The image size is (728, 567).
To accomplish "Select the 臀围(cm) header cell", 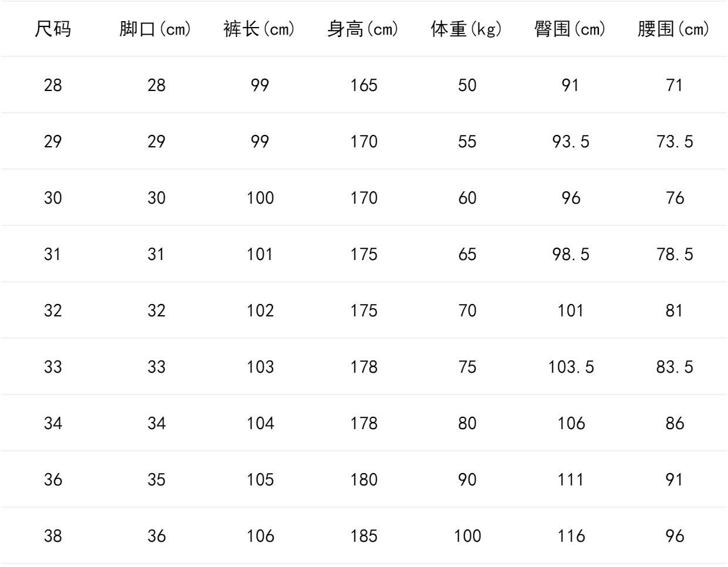I will pyautogui.click(x=571, y=29).
